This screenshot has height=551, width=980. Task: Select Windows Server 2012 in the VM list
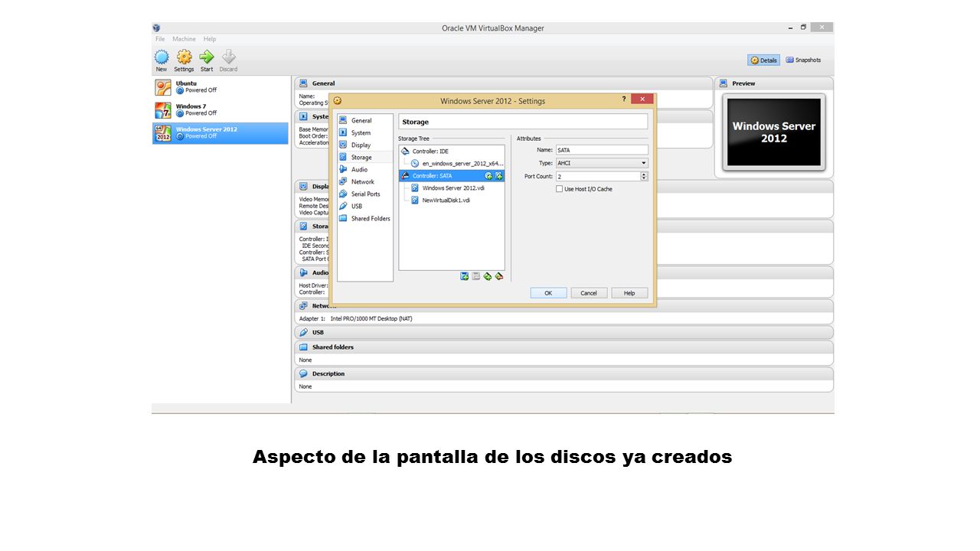pos(220,132)
